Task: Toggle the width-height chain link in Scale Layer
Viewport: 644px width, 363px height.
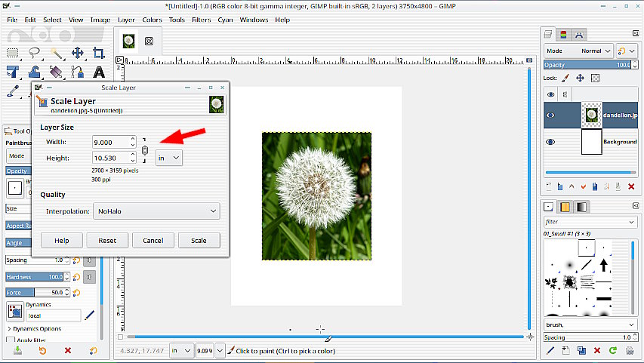Action: point(144,150)
